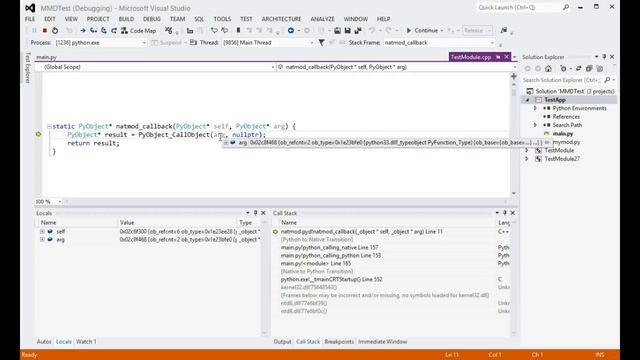
Task: Open the ANALYZE menu
Action: [322, 19]
